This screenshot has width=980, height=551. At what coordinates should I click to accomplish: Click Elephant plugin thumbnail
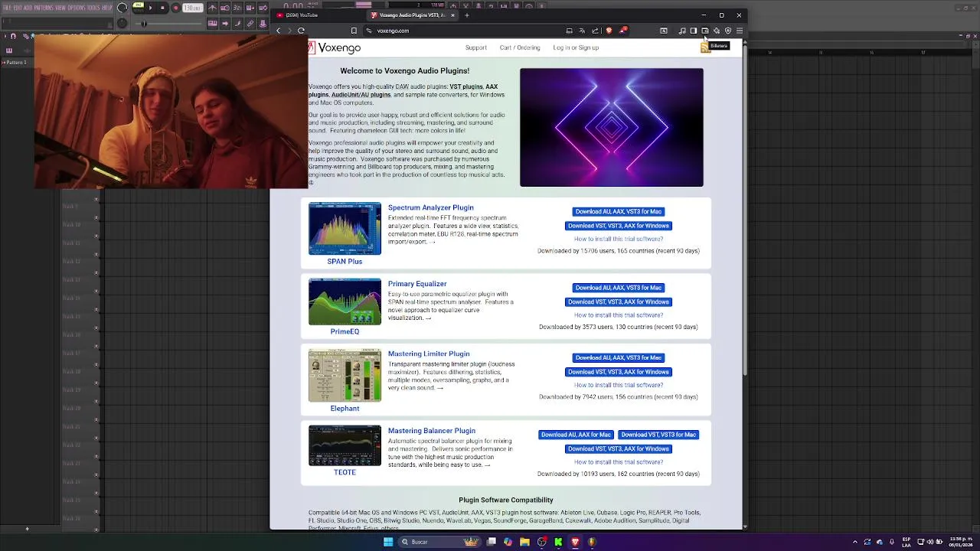click(x=345, y=375)
